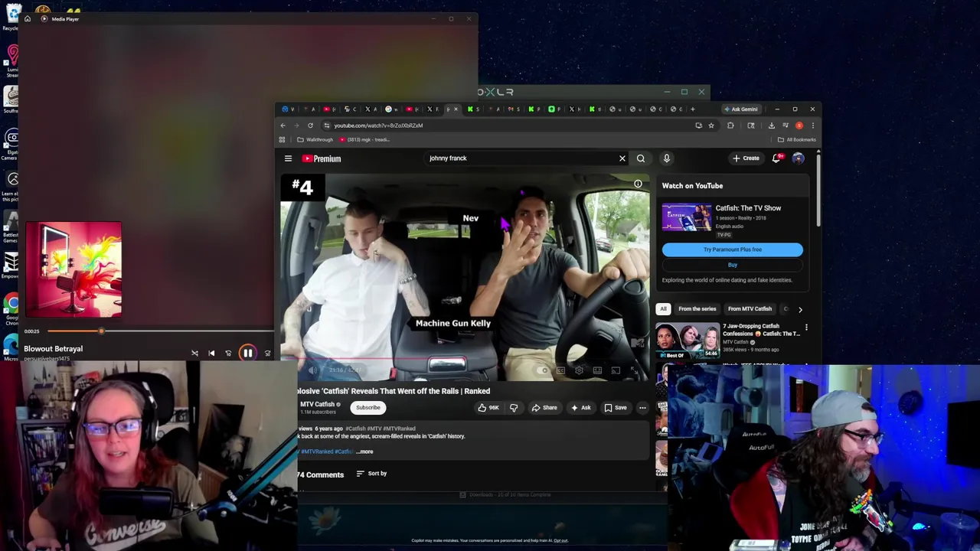Open the YouTube Create menu
980x551 pixels.
click(x=746, y=158)
